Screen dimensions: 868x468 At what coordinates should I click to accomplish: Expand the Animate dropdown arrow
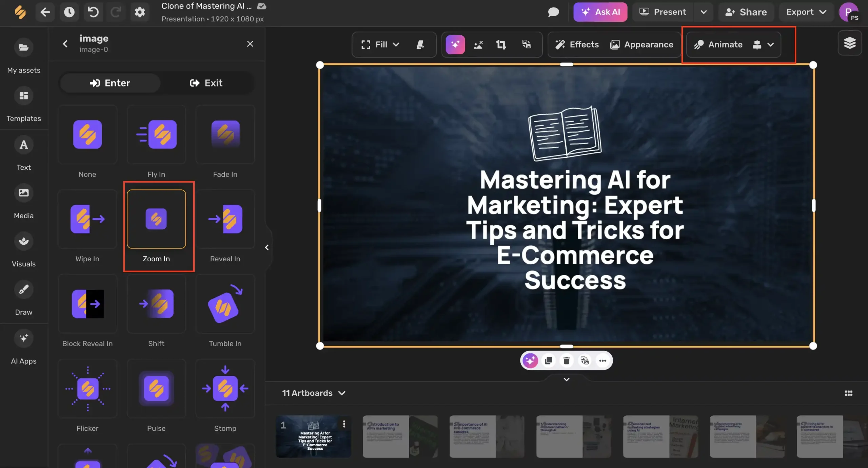pos(771,44)
